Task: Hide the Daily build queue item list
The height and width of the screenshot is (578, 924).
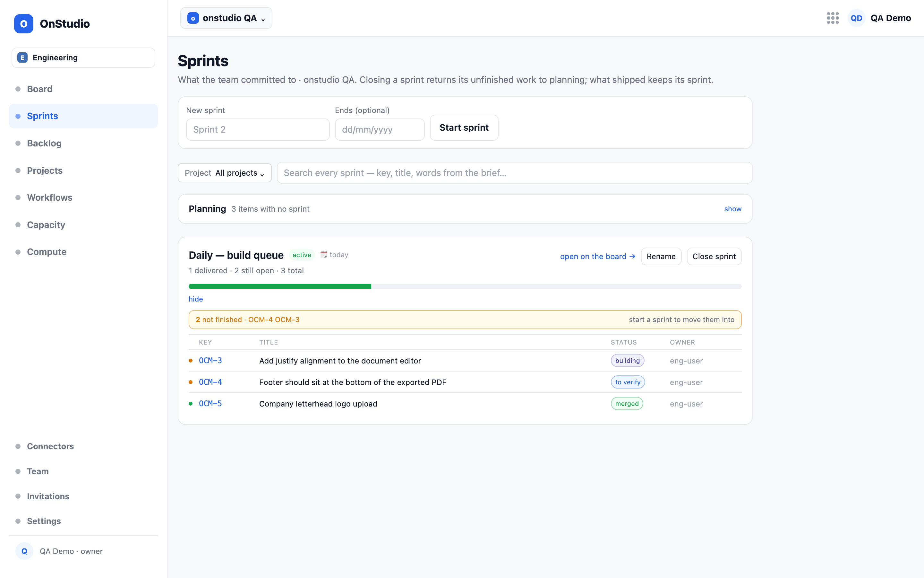Action: 195,299
